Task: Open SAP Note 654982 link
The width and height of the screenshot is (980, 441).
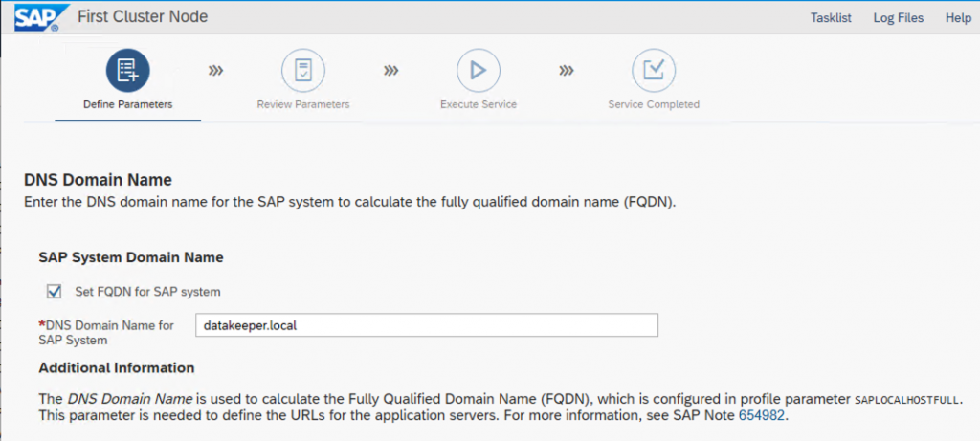Action: tap(761, 415)
